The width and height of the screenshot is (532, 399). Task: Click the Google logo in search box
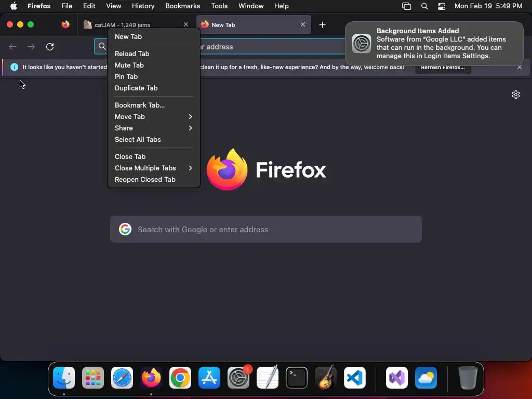click(125, 229)
